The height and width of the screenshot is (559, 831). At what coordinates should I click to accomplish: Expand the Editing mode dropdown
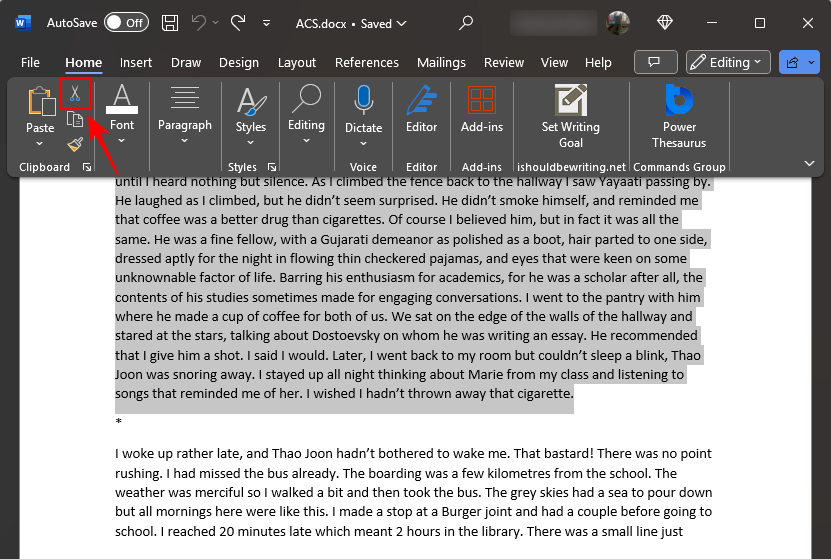click(728, 62)
